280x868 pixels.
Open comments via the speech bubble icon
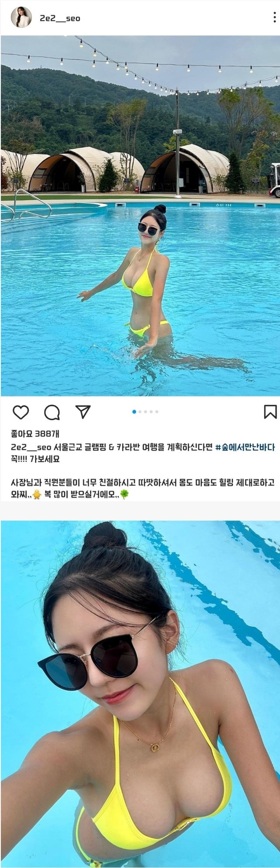[52, 412]
